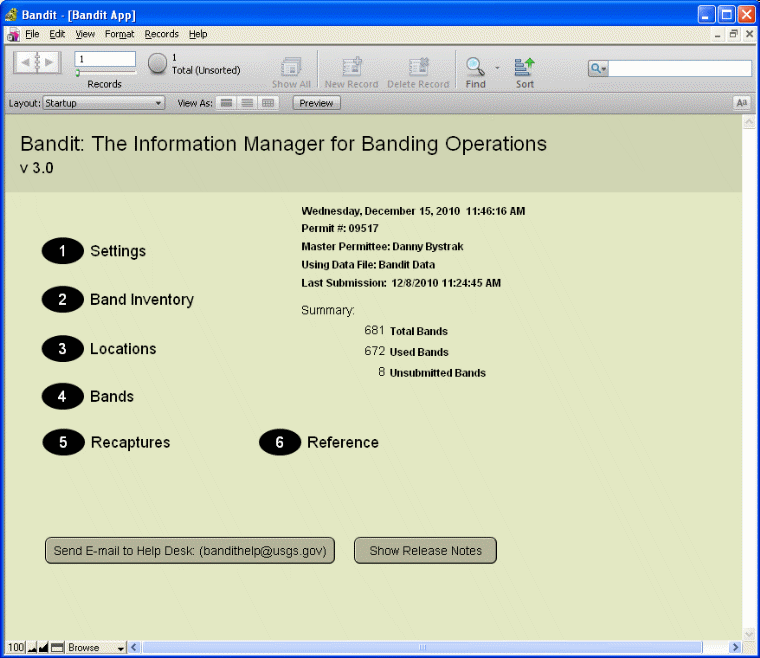Click the '681' total bands value
760x658 pixels.
point(374,330)
